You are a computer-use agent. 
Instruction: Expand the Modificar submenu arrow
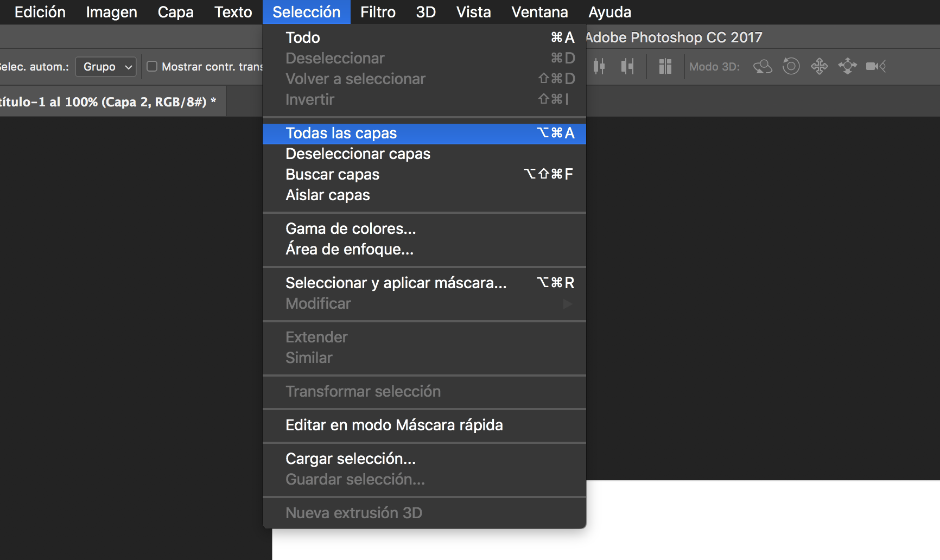568,303
